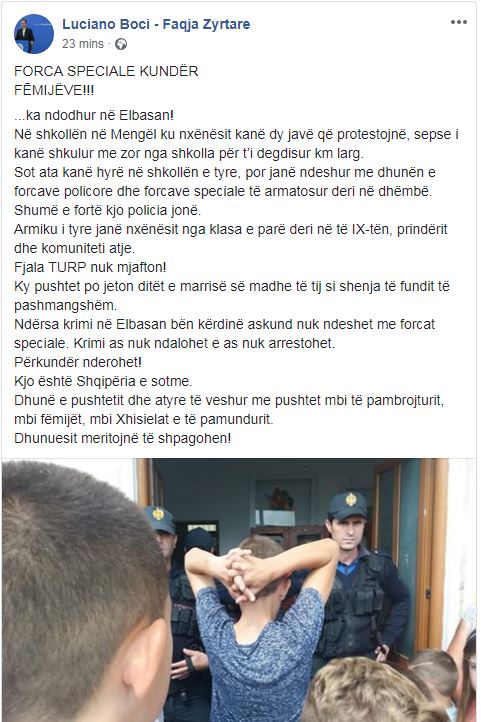Click the line "...ka ndodhur në Elbasan!"

(94, 115)
